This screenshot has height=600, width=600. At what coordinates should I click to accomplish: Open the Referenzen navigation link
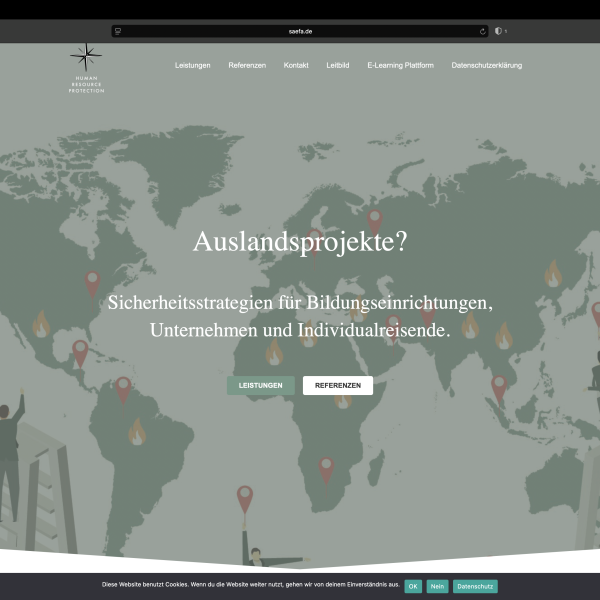(x=247, y=65)
